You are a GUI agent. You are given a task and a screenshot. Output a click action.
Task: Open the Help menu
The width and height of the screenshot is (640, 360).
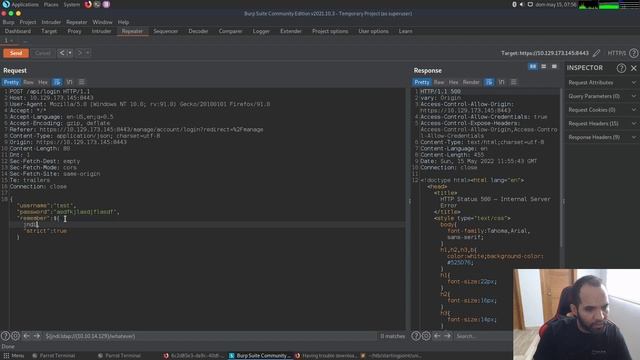click(x=123, y=22)
